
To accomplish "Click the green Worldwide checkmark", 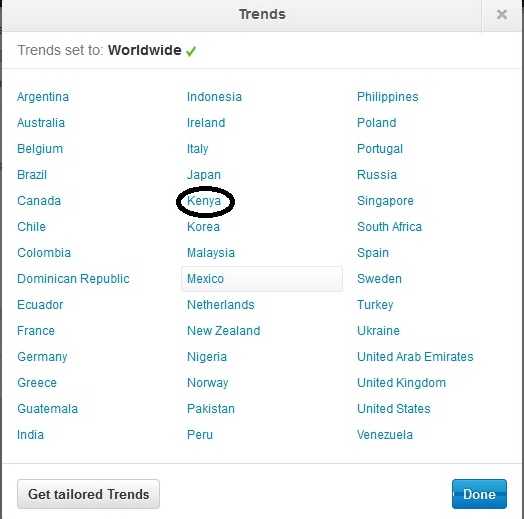I will pos(191,51).
